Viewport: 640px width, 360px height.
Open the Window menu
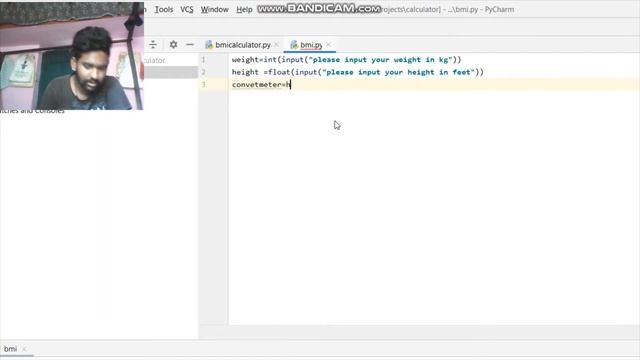[x=214, y=9]
